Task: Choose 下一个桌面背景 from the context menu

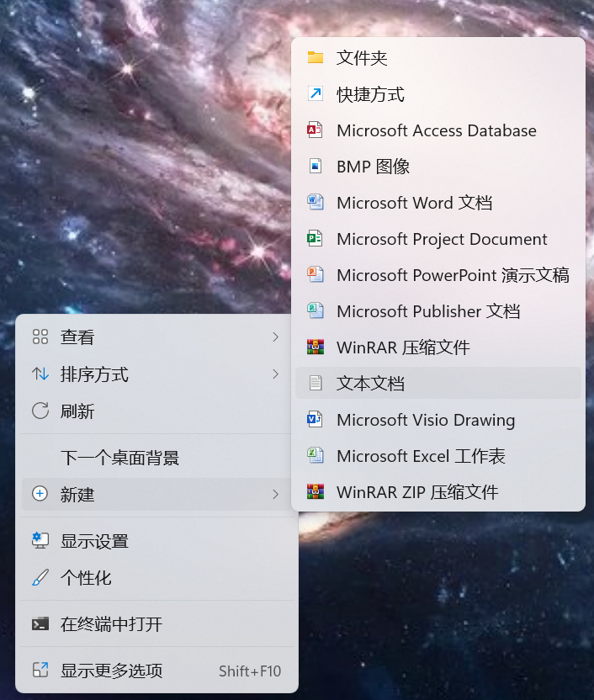Action: [156, 458]
